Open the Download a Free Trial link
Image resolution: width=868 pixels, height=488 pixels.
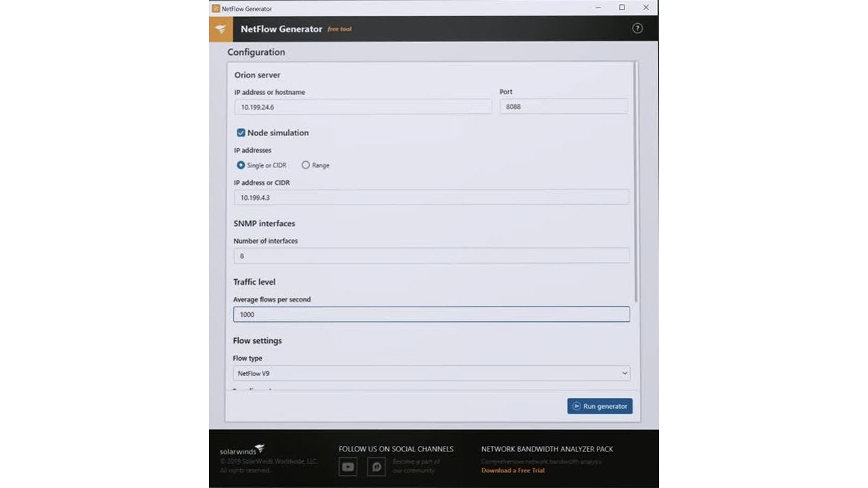coord(513,470)
